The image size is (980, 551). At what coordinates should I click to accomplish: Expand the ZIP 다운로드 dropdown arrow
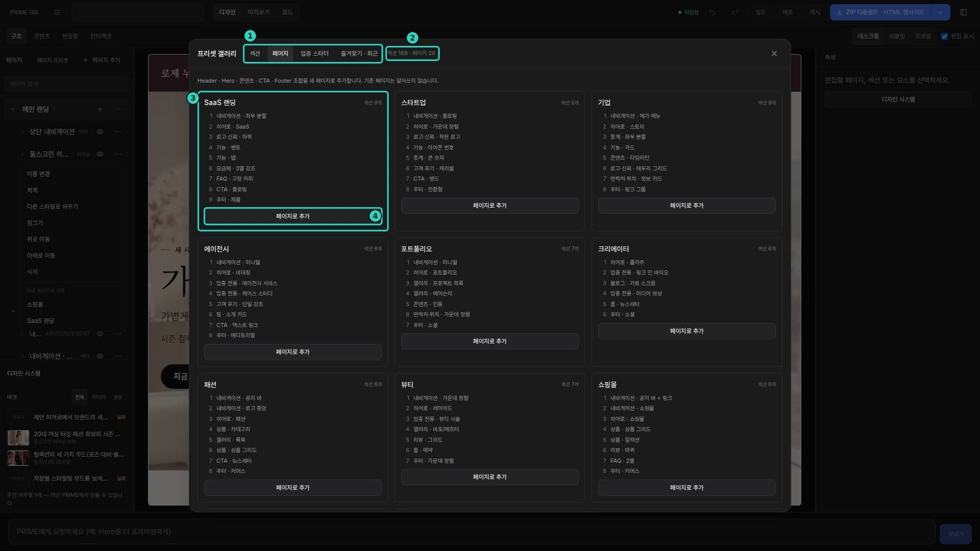940,12
